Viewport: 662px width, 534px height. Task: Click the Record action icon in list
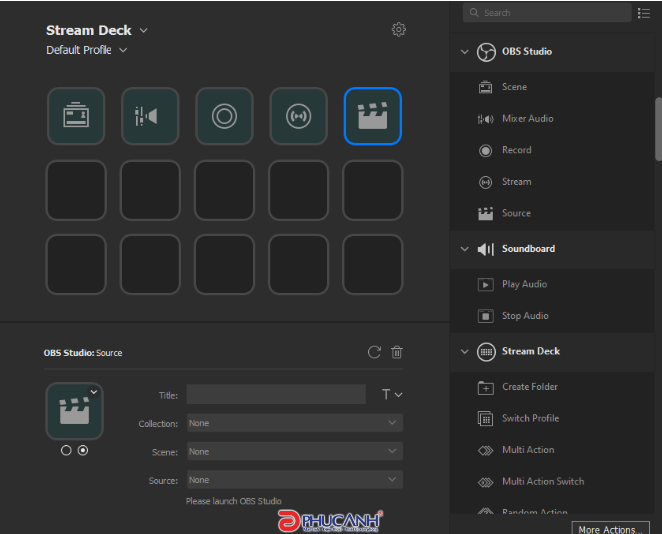(485, 150)
